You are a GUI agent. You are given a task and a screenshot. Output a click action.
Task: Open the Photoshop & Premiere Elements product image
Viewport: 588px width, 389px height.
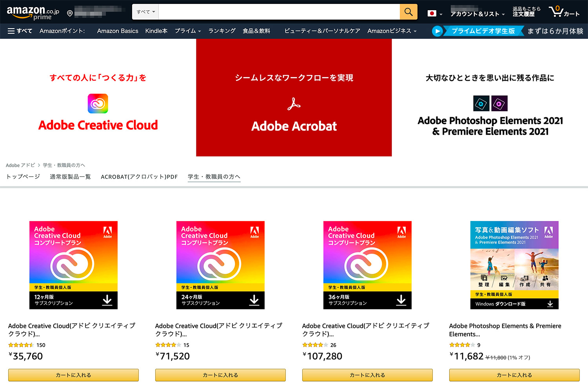514,265
